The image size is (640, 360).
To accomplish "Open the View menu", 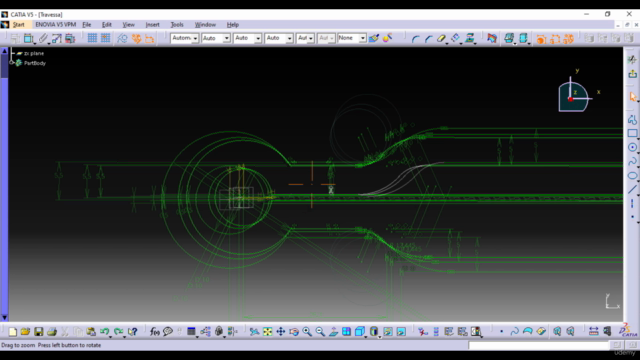I will [129, 24].
